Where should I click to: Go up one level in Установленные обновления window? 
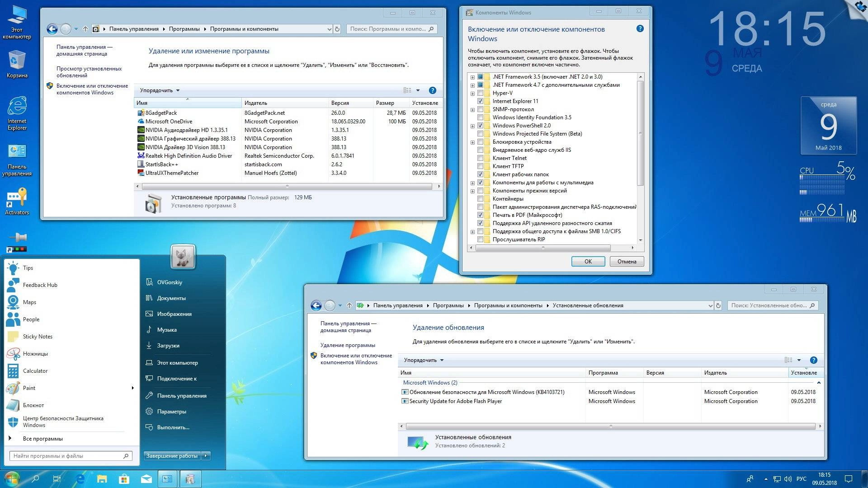[349, 305]
